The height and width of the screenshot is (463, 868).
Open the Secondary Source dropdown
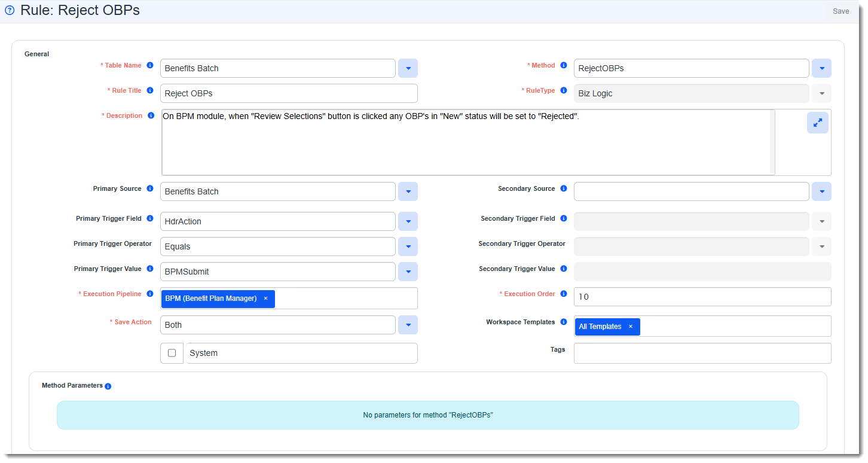(x=821, y=191)
